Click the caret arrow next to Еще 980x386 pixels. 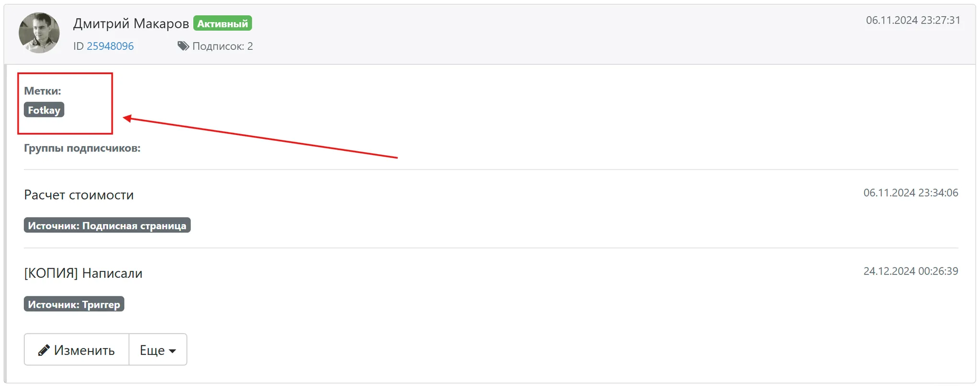point(172,351)
